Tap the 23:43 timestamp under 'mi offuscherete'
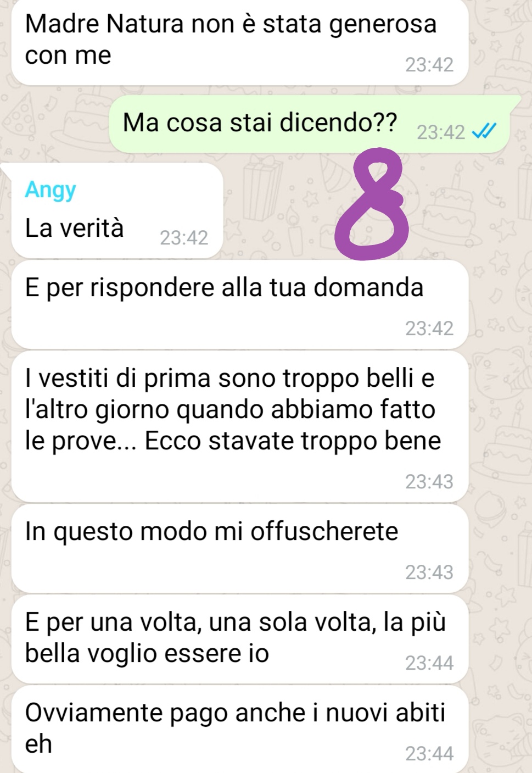The width and height of the screenshot is (532, 773). [x=429, y=572]
